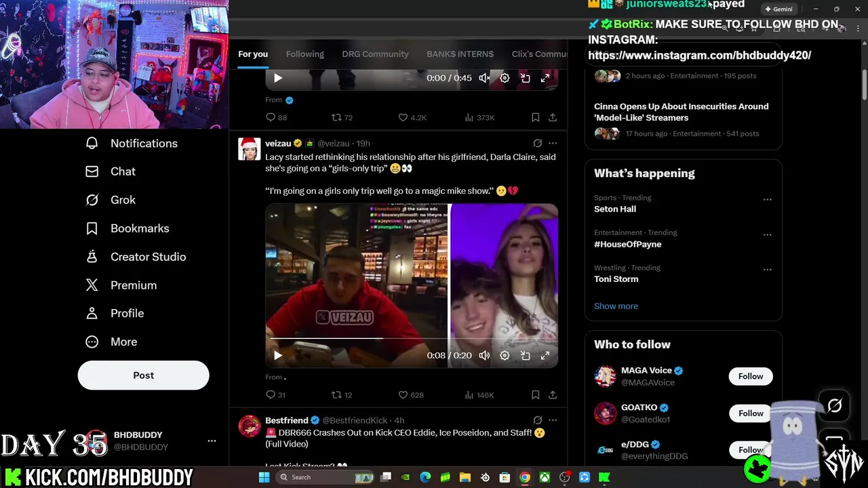
Task: Play the top video in the feed
Action: [277, 78]
